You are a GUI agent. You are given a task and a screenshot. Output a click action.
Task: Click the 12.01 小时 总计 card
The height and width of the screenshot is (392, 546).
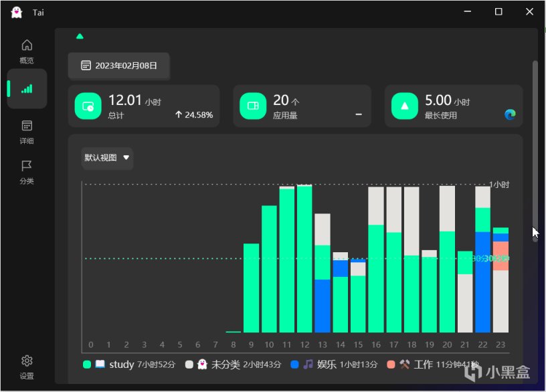(x=144, y=106)
